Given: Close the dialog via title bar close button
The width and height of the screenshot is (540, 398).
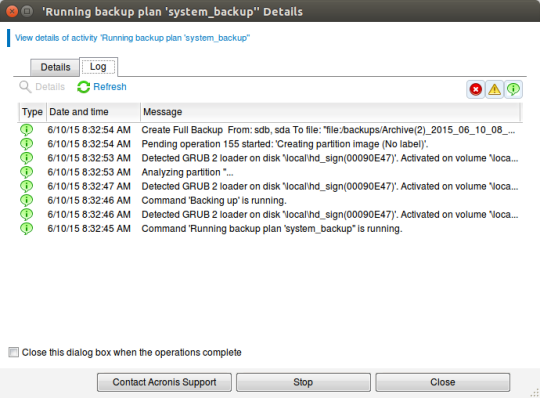Looking at the screenshot, I should pyautogui.click(x=12, y=11).
